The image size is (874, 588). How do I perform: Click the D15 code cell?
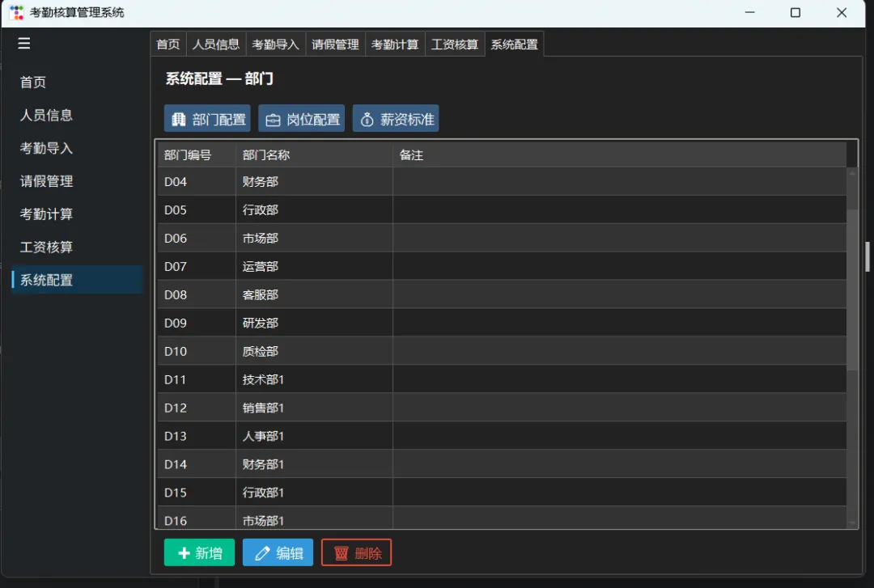197,493
